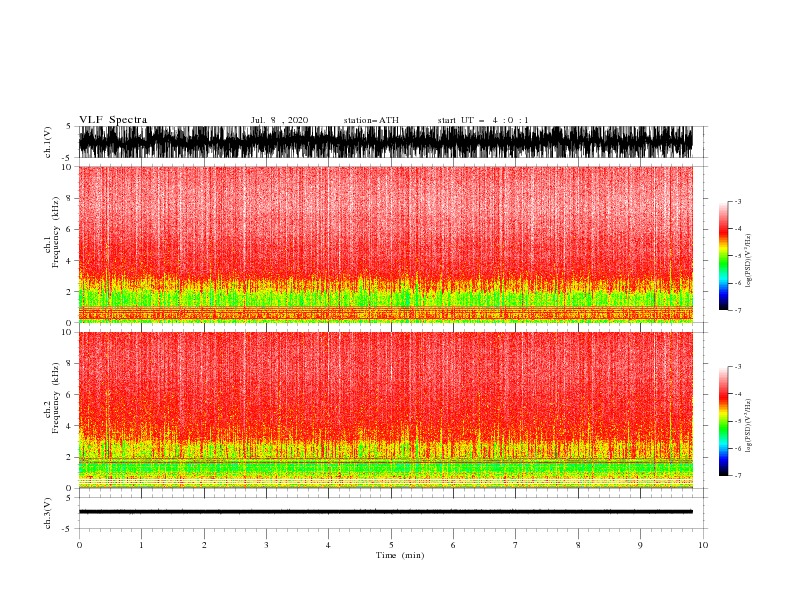Image resolution: width=792 pixels, height=612 pixels.
Task: Click the "-7" tick on ch.1 colorbar
Action: click(x=738, y=310)
